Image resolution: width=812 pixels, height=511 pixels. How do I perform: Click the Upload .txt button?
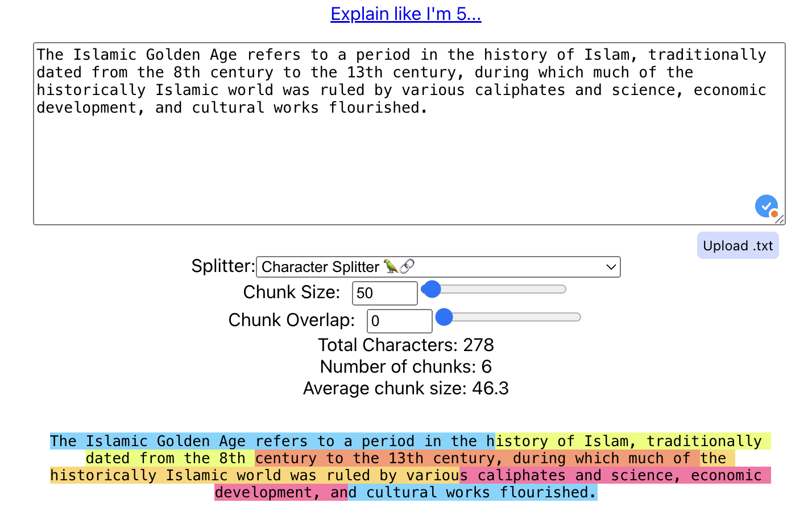click(x=738, y=245)
